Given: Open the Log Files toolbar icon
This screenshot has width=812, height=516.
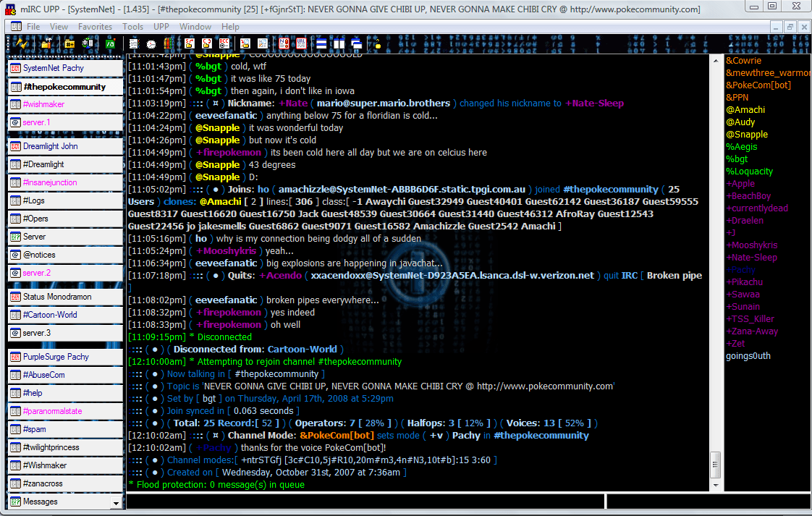Looking at the screenshot, I should (263, 44).
